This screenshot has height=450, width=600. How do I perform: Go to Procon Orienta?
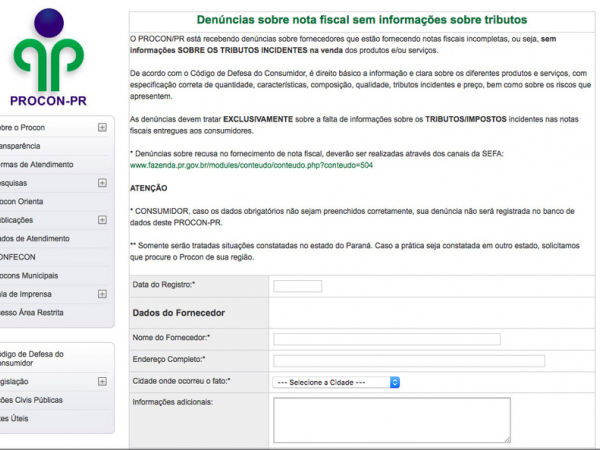[21, 202]
